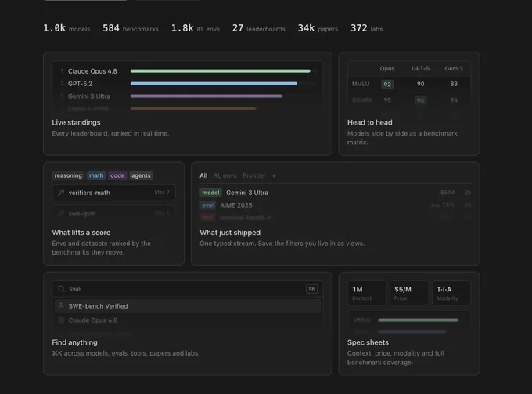
Task: Click the GPT-5 column header
Action: click(420, 69)
